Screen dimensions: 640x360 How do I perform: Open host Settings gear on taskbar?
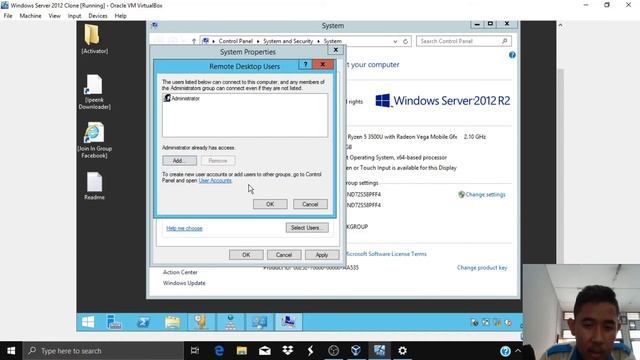402,351
